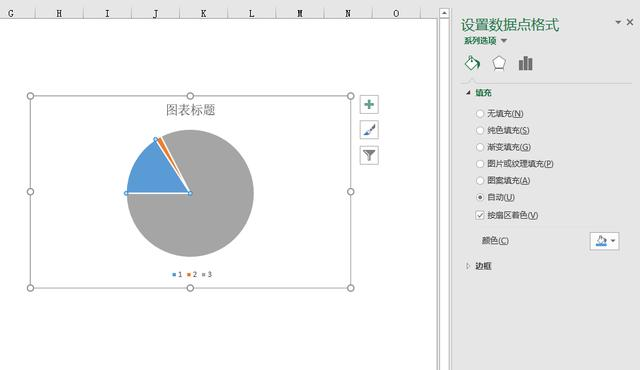
Task: Click the 设置数据点格式 pane title
Action: (510, 25)
